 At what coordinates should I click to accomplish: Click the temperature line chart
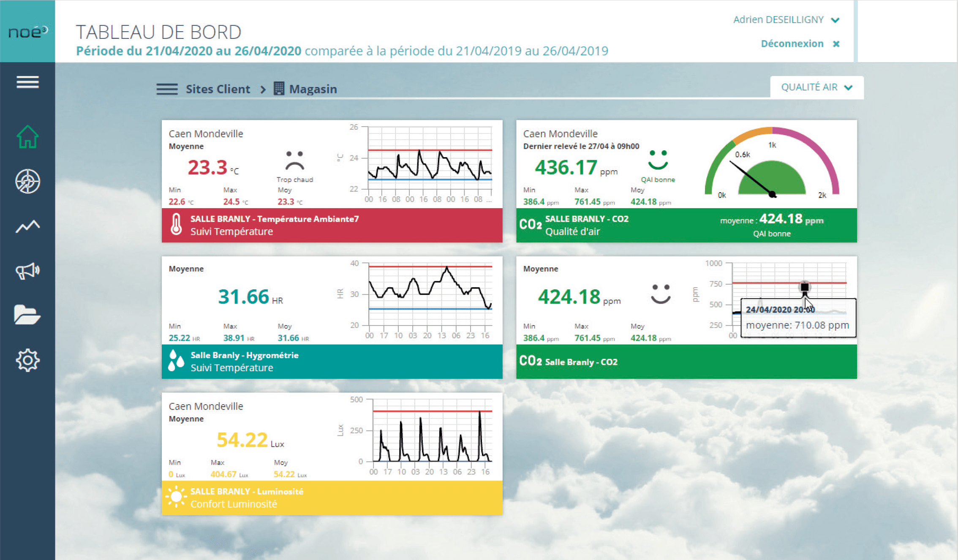[430, 158]
